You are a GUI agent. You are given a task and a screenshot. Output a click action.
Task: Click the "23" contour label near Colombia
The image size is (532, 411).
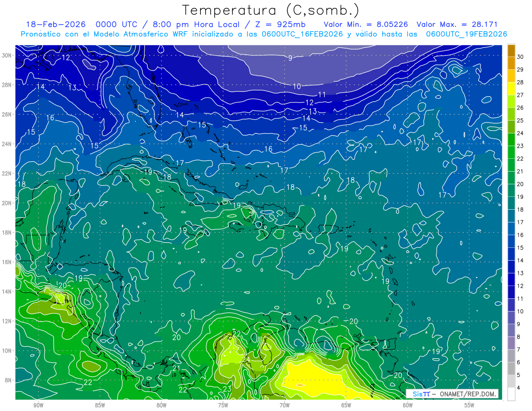[x=227, y=389]
